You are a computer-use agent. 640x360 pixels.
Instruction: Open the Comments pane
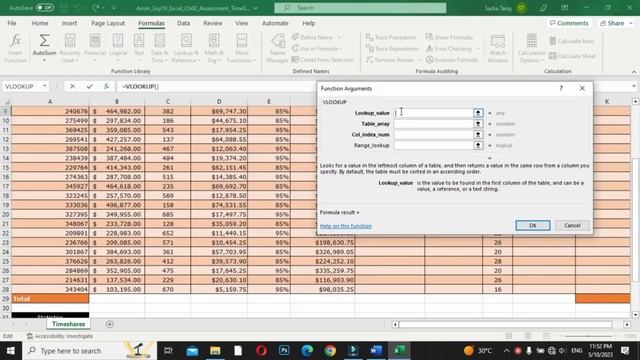(x=569, y=23)
